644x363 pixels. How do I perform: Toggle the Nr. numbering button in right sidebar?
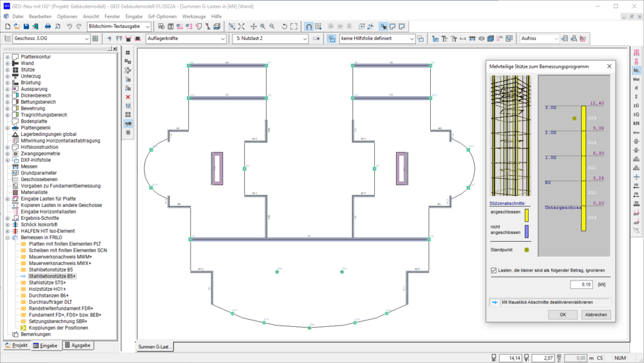point(636,70)
